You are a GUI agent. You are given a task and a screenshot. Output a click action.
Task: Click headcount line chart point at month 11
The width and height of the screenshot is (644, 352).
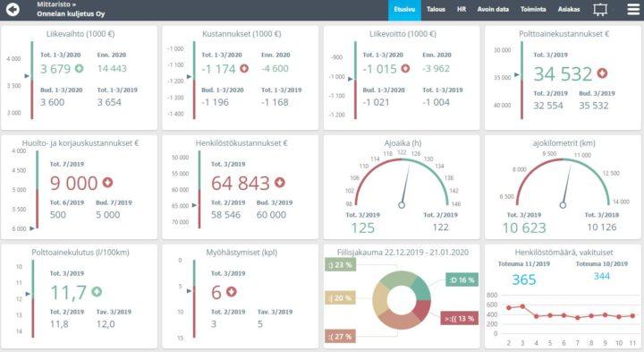(x=632, y=316)
